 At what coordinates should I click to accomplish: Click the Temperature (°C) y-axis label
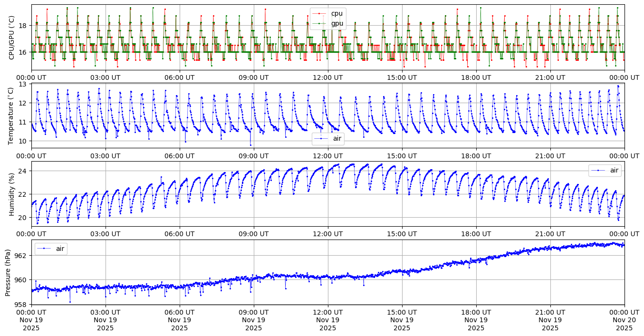(12, 115)
